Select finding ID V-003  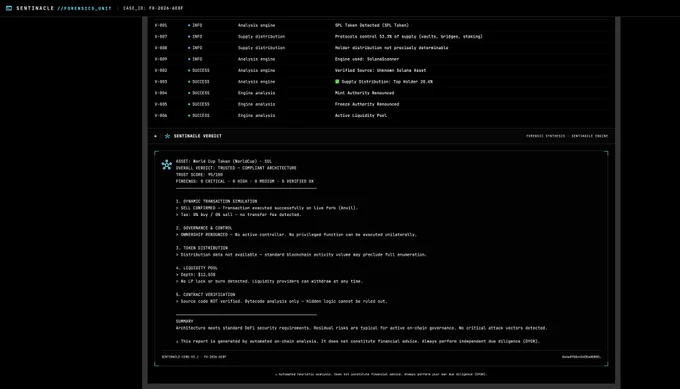161,82
